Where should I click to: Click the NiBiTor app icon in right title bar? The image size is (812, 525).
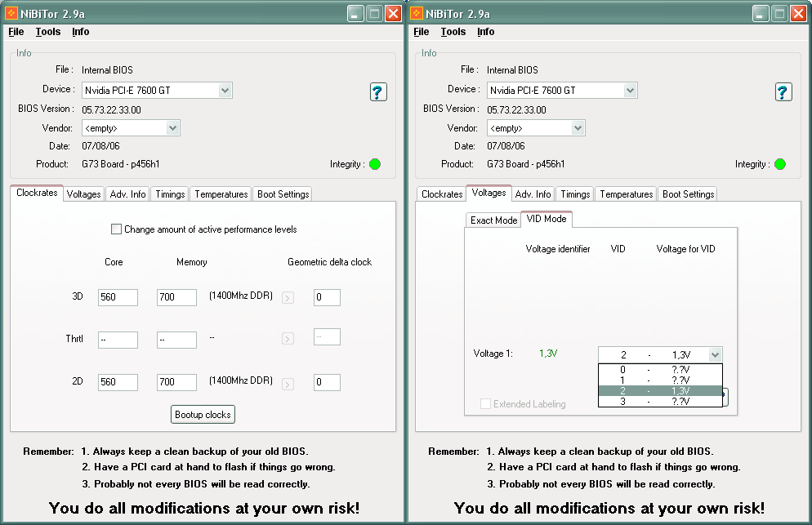tap(416, 13)
